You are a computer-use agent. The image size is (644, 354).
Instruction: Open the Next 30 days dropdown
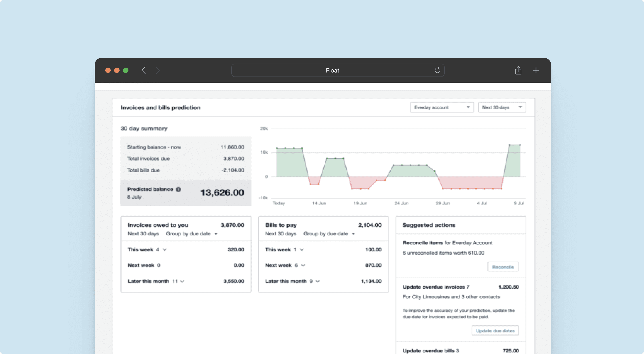coord(502,107)
